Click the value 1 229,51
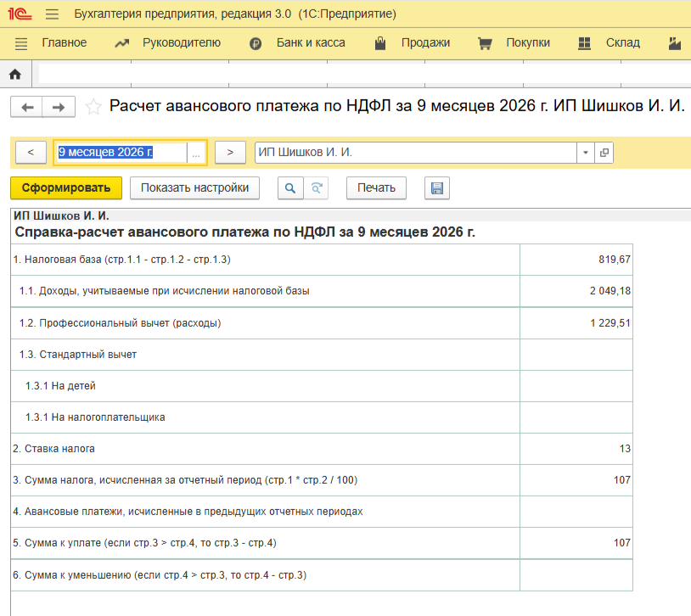The width and height of the screenshot is (691, 616). click(x=610, y=323)
